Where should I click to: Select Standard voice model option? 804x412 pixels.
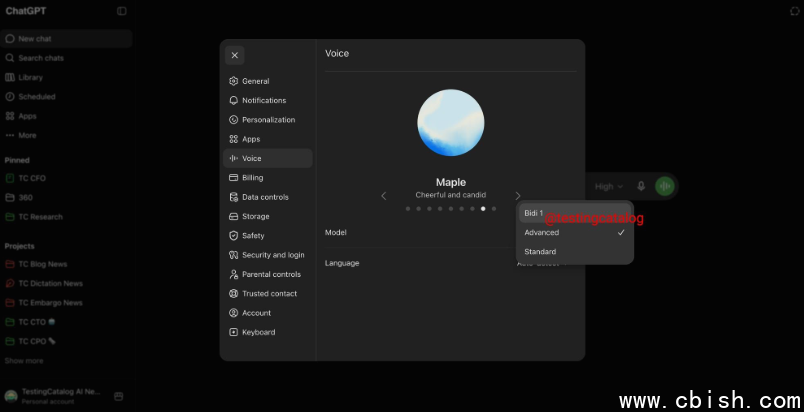point(575,252)
